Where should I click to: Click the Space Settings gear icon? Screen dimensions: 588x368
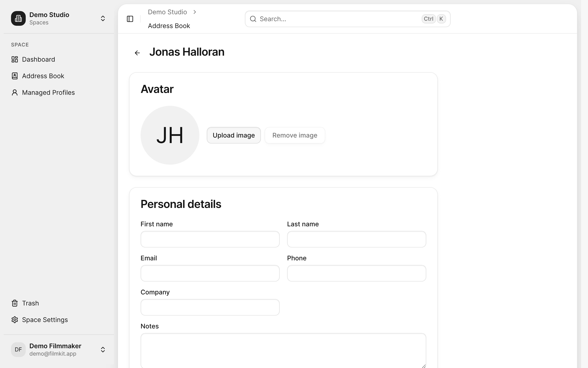(x=14, y=319)
